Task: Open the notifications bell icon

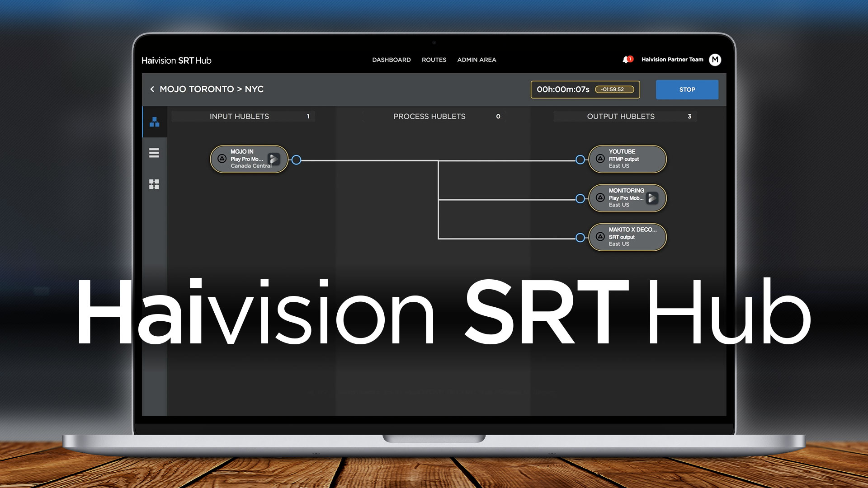Action: [626, 60]
